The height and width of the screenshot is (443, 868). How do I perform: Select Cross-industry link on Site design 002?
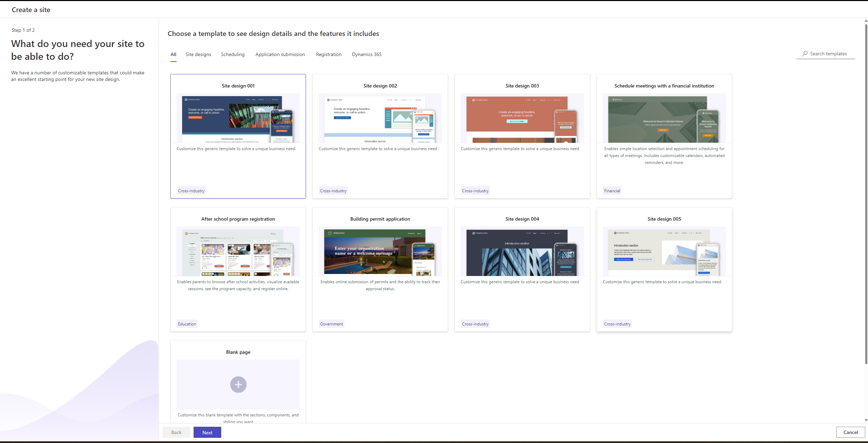click(333, 191)
